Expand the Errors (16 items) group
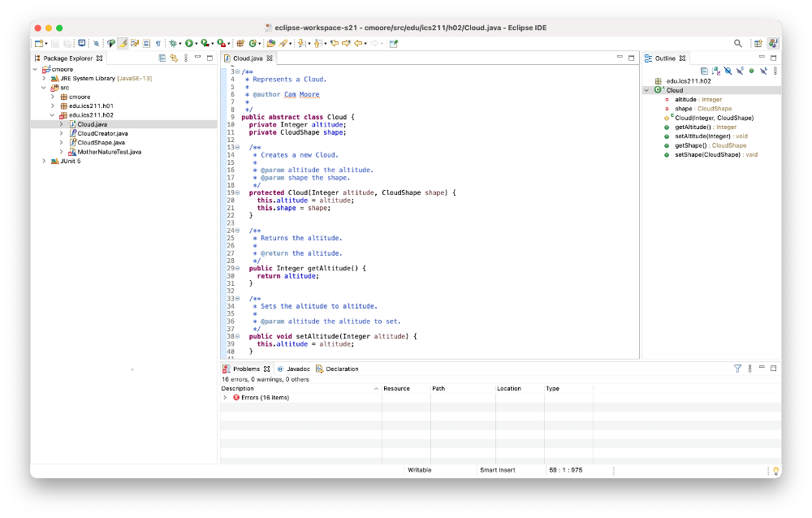Screen dimensions: 812x518 pos(225,398)
